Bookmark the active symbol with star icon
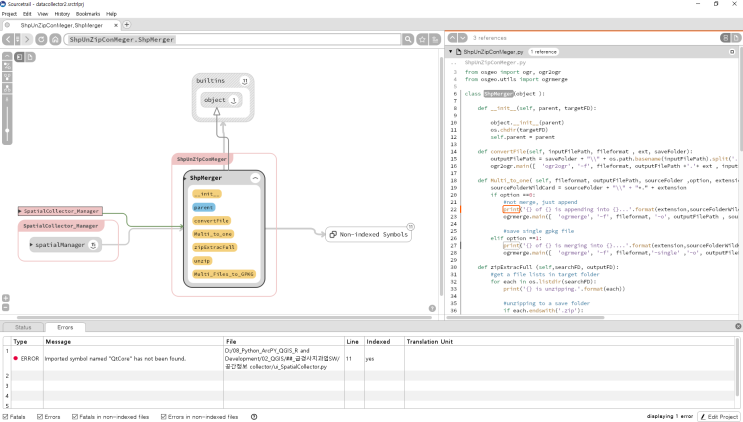 coord(422,39)
